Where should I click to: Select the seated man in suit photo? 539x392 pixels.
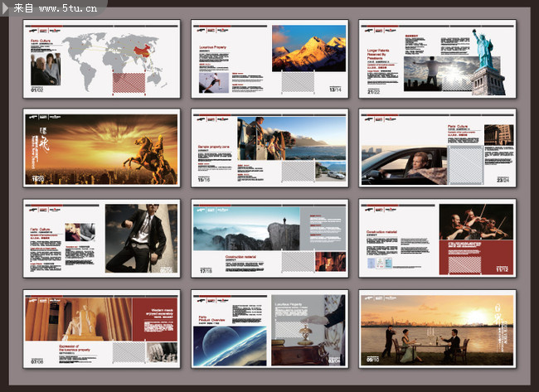coord(141,238)
